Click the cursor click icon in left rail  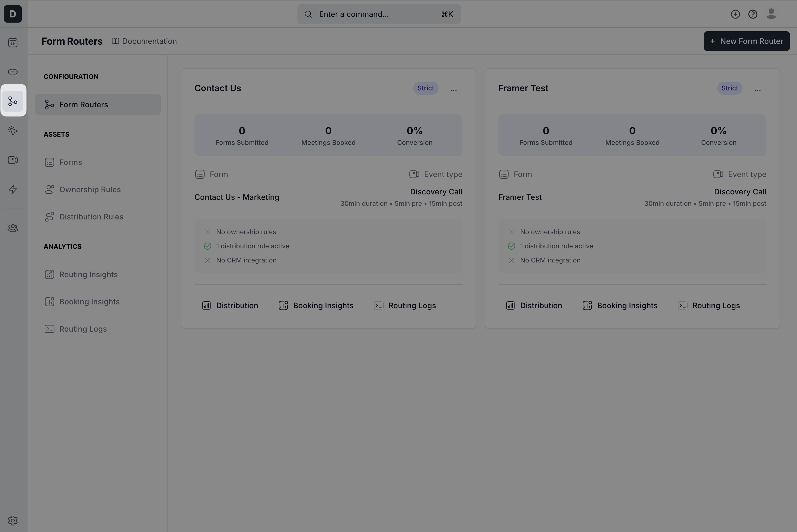(x=13, y=131)
